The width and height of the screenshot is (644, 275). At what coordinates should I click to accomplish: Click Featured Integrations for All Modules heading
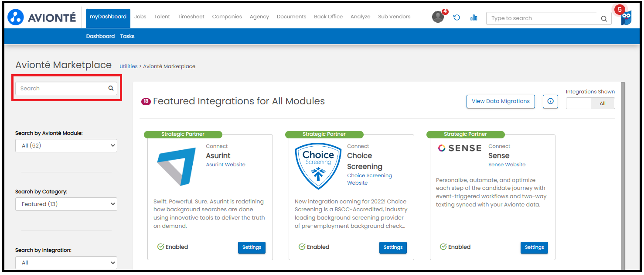239,101
